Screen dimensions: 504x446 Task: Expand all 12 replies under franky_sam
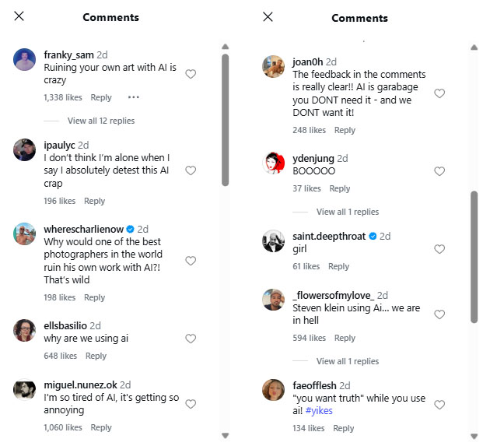coord(100,121)
